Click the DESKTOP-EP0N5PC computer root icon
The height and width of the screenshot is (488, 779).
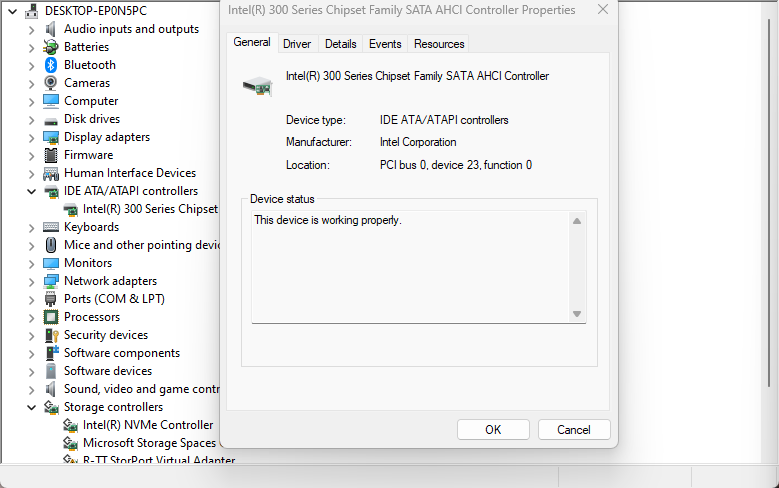click(x=32, y=10)
